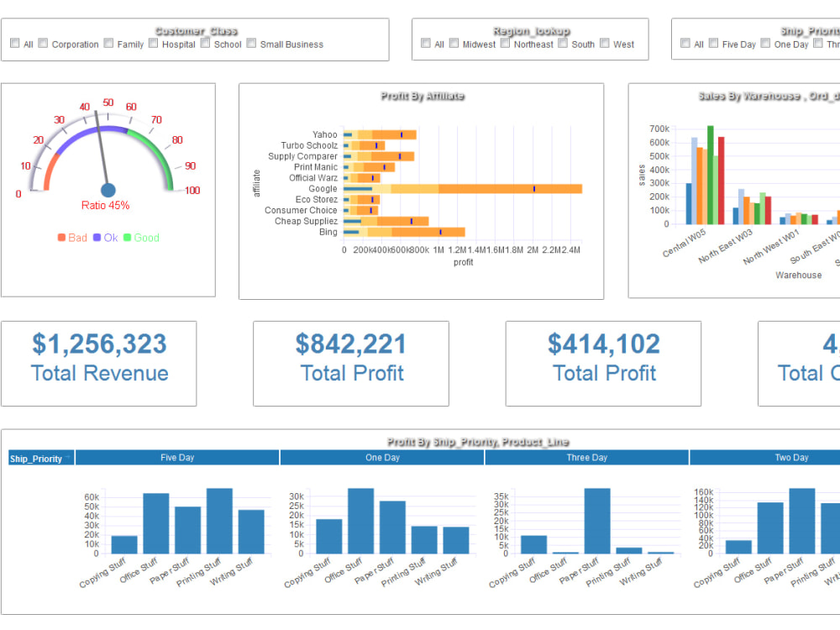This screenshot has height=630, width=840.
Task: Click the Paper Stuff bar in Three Day chart
Action: tap(597, 521)
